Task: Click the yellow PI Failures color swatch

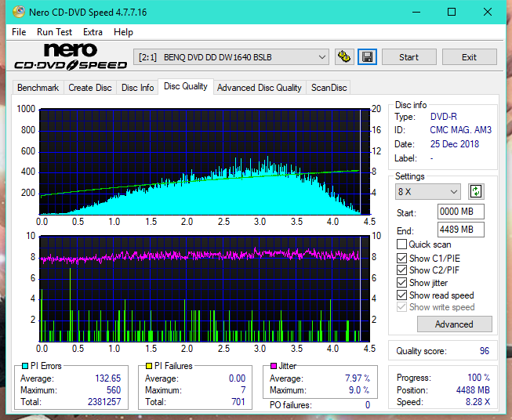Action: point(149,366)
